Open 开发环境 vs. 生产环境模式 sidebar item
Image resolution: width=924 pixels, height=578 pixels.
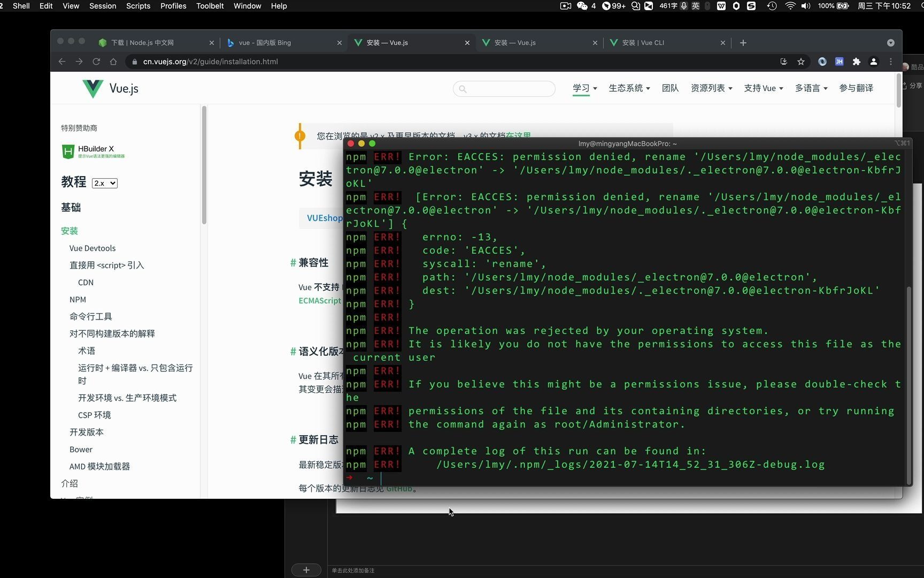(x=127, y=398)
